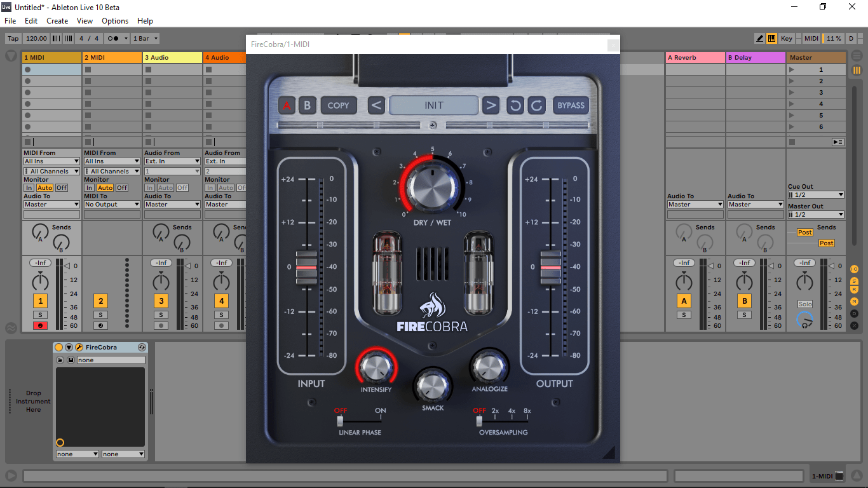Open the Edit menu
Image resolution: width=868 pixels, height=488 pixels.
tap(31, 21)
